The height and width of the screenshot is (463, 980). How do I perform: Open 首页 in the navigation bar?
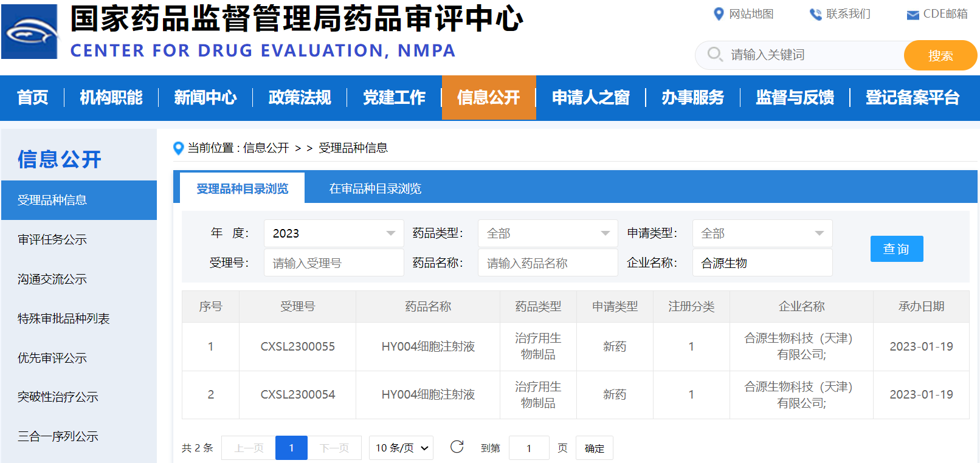tap(32, 97)
